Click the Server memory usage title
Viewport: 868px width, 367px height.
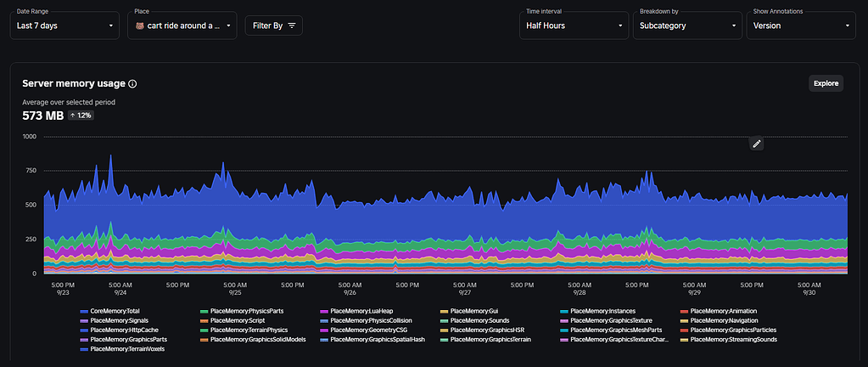point(74,84)
